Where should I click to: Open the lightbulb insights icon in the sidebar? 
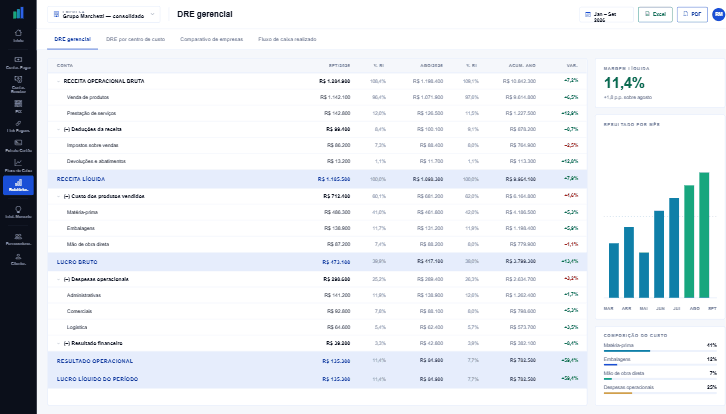18,212
